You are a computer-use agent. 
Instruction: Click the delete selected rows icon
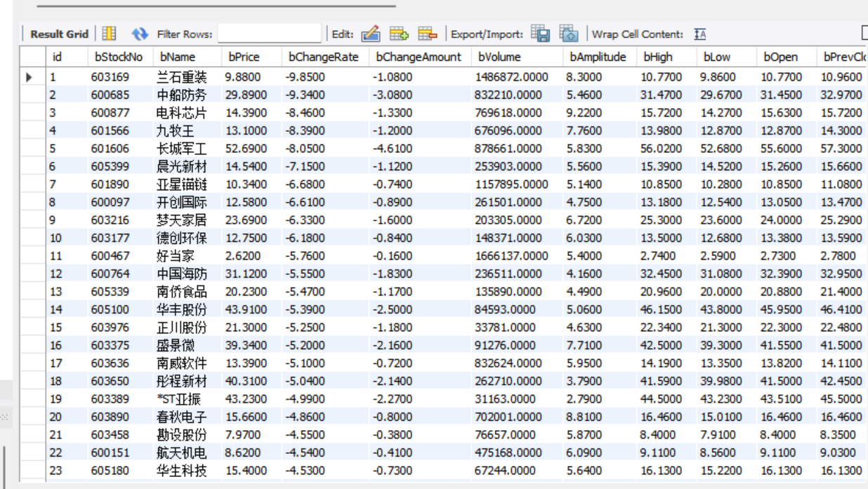coord(428,34)
